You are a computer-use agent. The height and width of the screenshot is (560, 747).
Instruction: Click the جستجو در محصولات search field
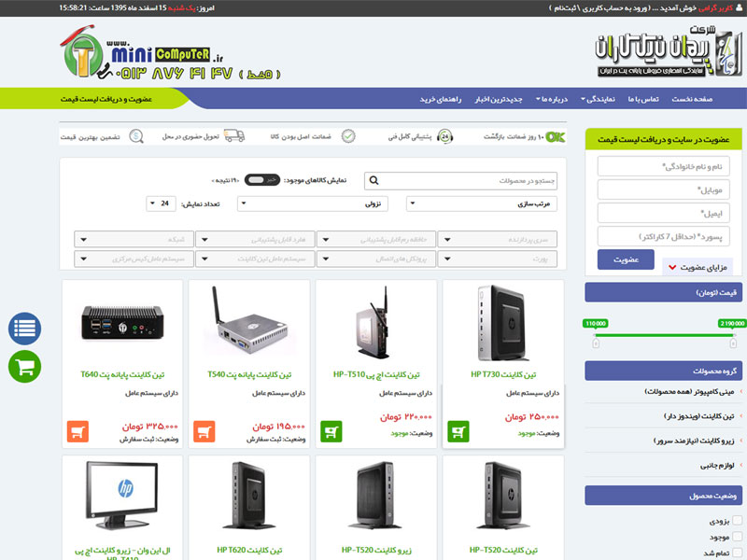pyautogui.click(x=460, y=181)
